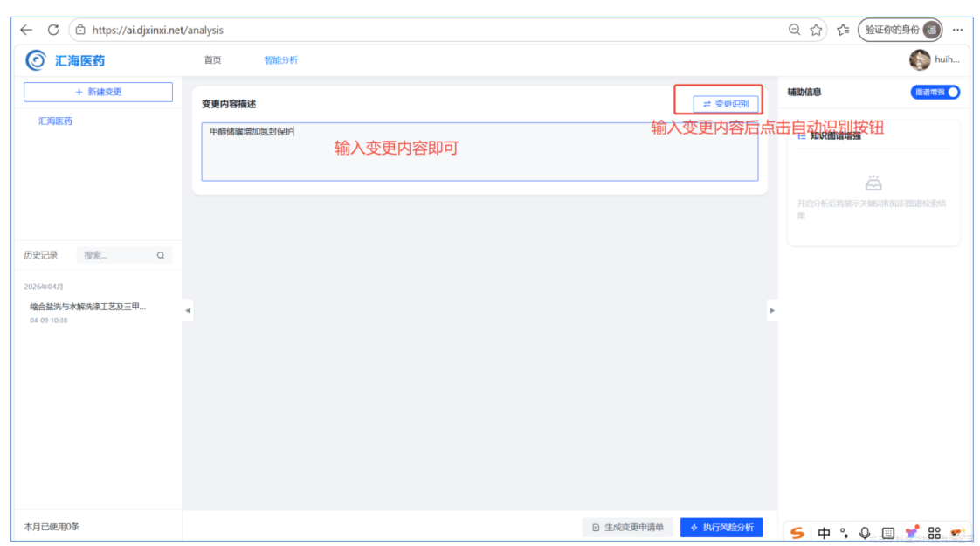Image resolution: width=980 pixels, height=546 pixels.
Task: Select 汇海医药 item in the left sidebar
Action: click(55, 121)
